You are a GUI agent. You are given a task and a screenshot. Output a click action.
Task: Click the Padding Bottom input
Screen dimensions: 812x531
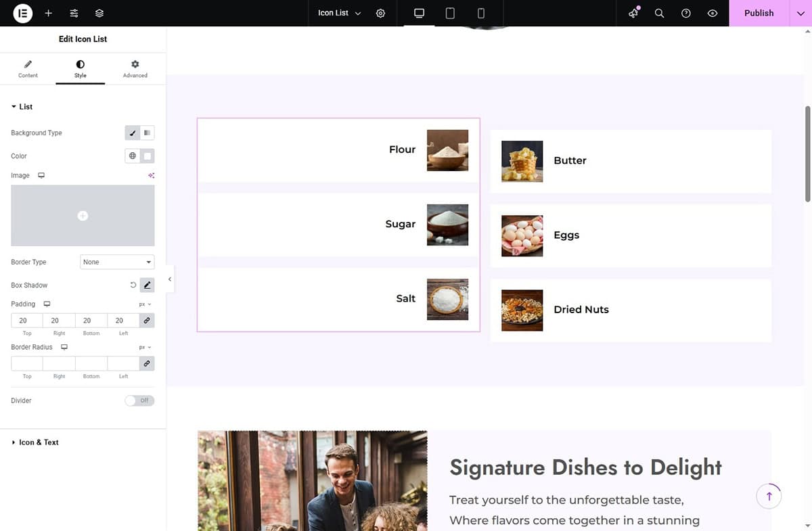pyautogui.click(x=91, y=321)
